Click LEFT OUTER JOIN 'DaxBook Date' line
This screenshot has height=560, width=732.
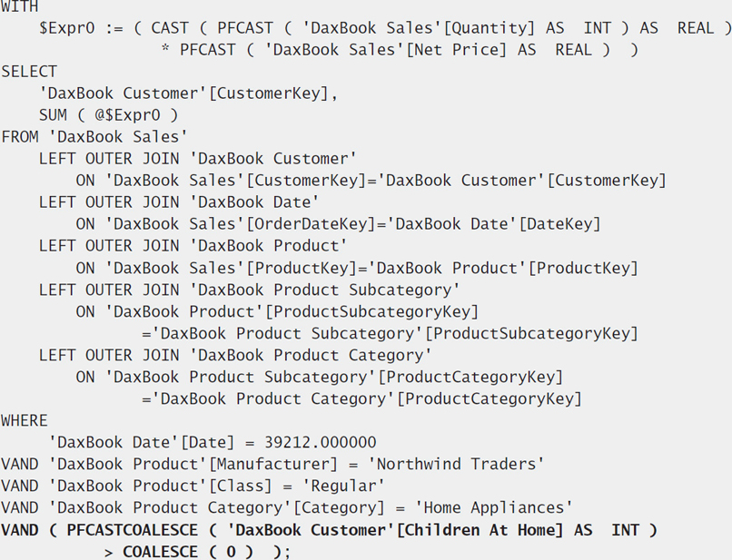pyautogui.click(x=179, y=202)
